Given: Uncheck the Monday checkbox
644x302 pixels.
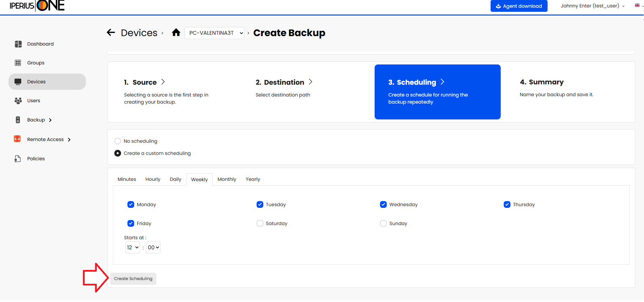Looking at the screenshot, I should click(131, 204).
